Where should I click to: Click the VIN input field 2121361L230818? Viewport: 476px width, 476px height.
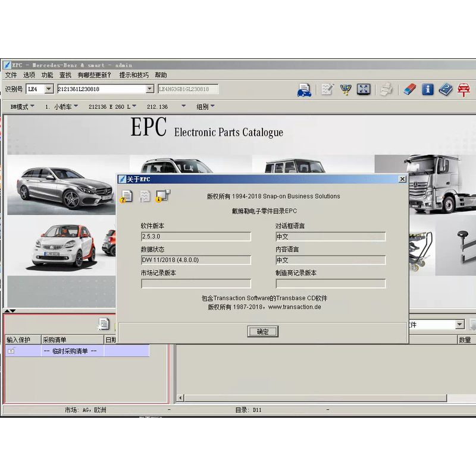point(102,89)
